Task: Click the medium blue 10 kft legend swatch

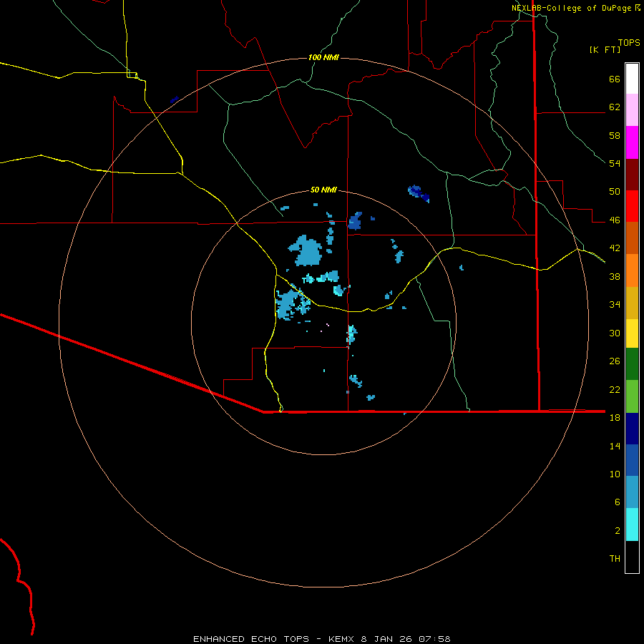Action: pos(632,460)
